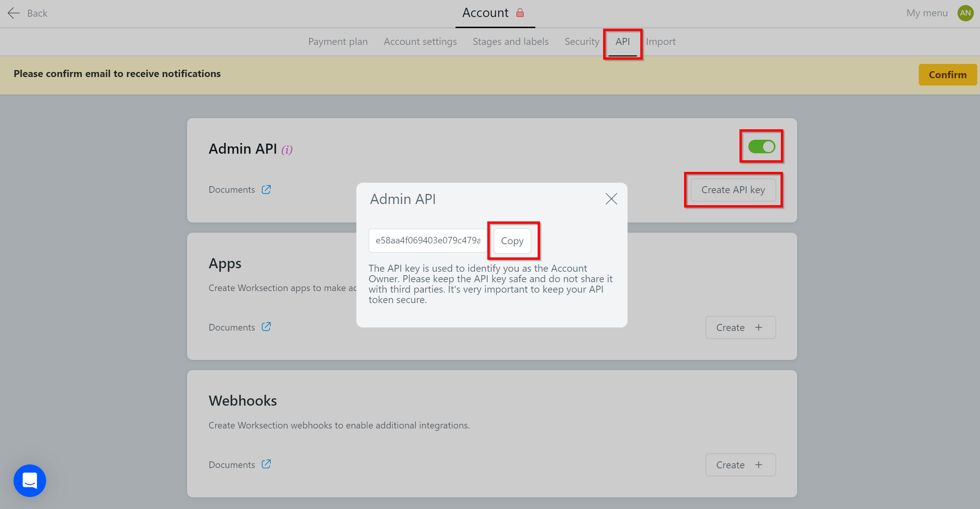Click the Documents external link icon in Apps
Image resolution: width=980 pixels, height=509 pixels.
(266, 327)
